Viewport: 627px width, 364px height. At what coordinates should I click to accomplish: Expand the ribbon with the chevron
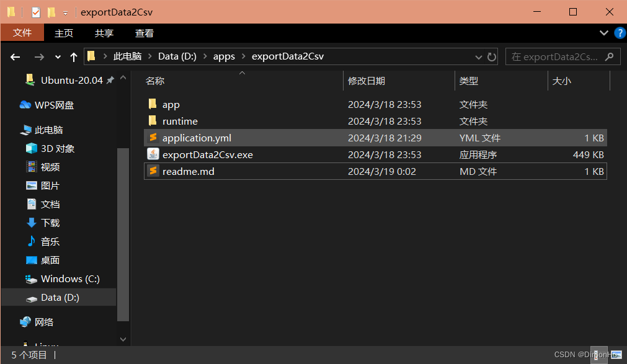(604, 33)
